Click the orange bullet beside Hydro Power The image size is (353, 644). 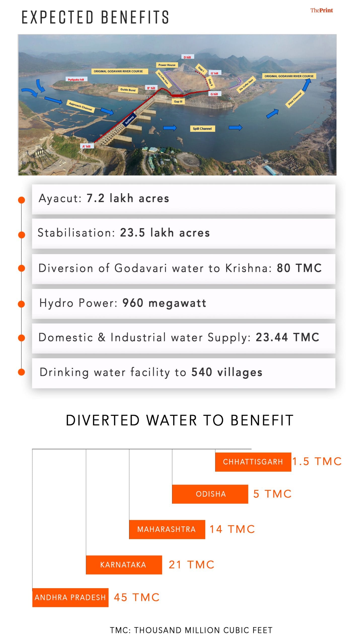point(22,304)
